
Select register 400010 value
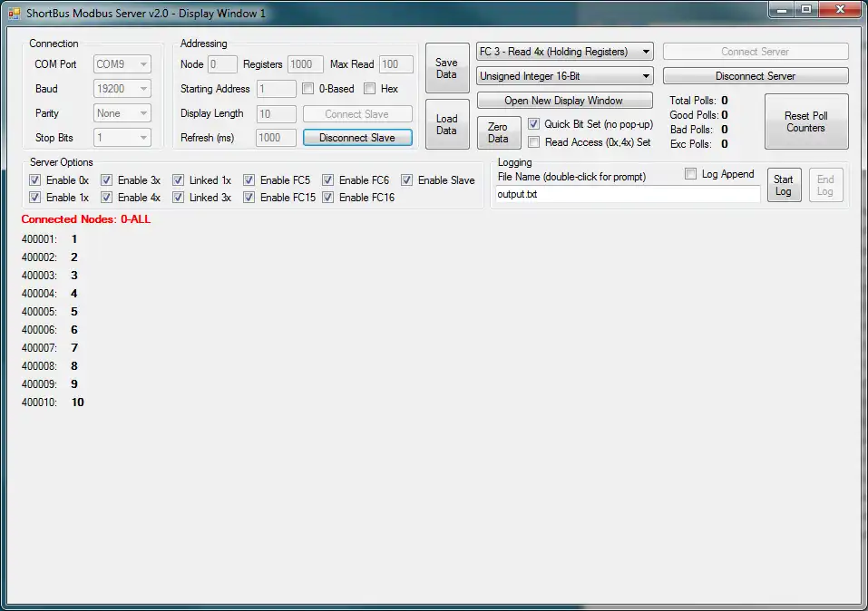click(x=77, y=402)
